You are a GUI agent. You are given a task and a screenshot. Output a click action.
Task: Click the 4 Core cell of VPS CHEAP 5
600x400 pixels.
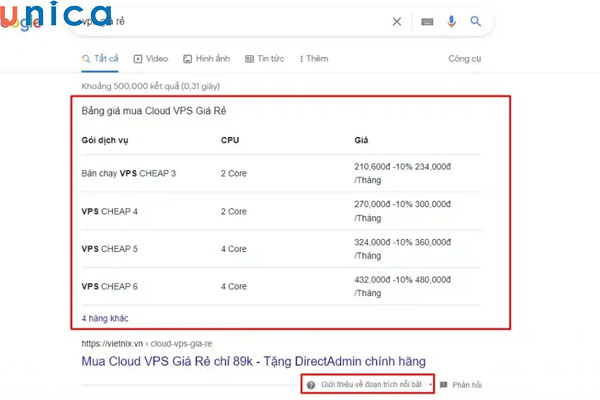[234, 249]
